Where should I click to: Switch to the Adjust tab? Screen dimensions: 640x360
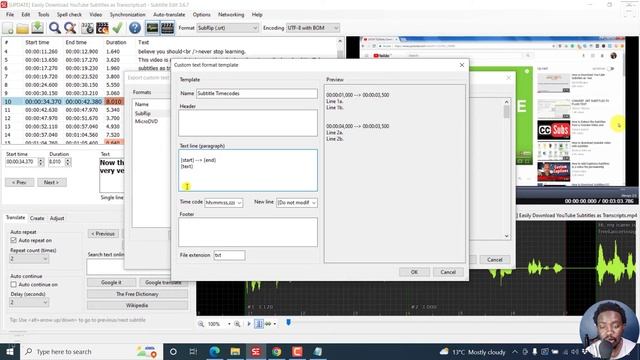point(57,218)
